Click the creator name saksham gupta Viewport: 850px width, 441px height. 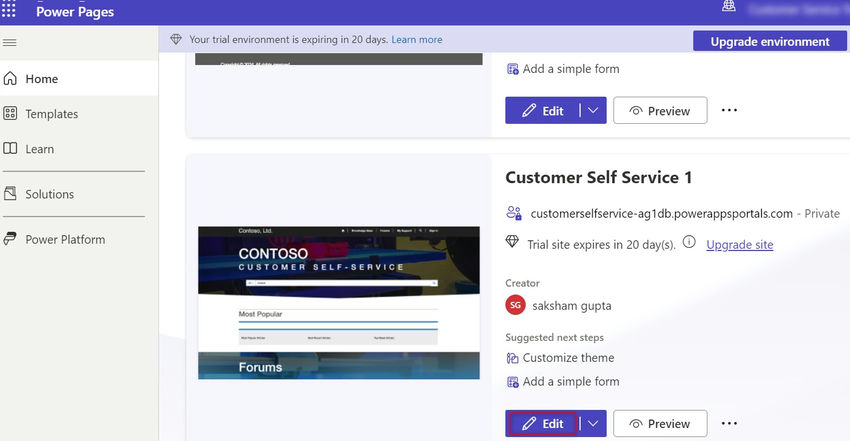572,306
